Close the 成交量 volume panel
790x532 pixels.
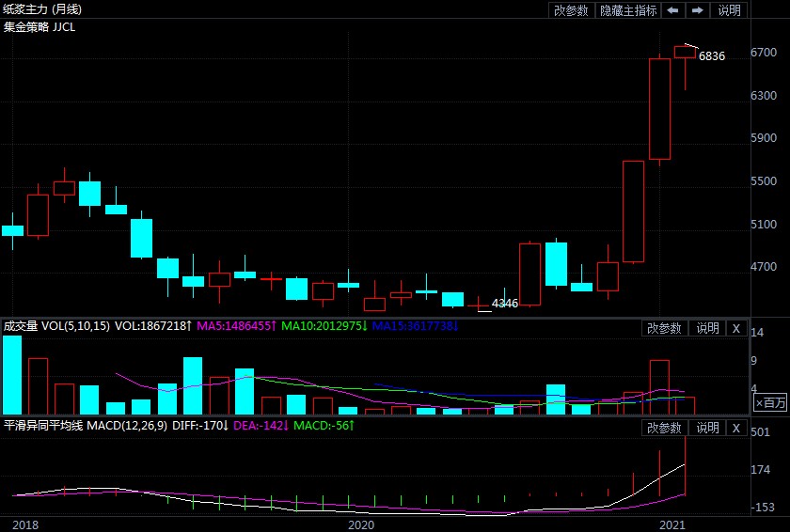click(x=736, y=328)
